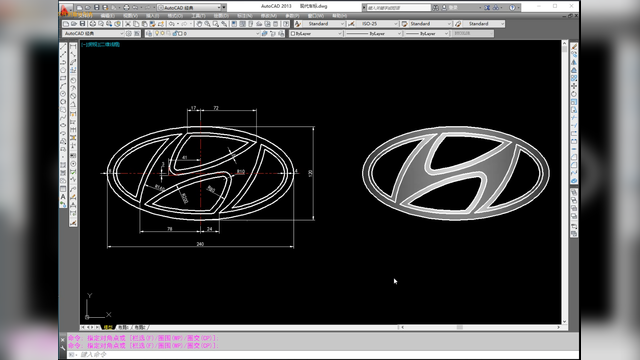This screenshot has width=640, height=360.
Task: Select the Rectangle drawing tool
Action: click(x=63, y=78)
